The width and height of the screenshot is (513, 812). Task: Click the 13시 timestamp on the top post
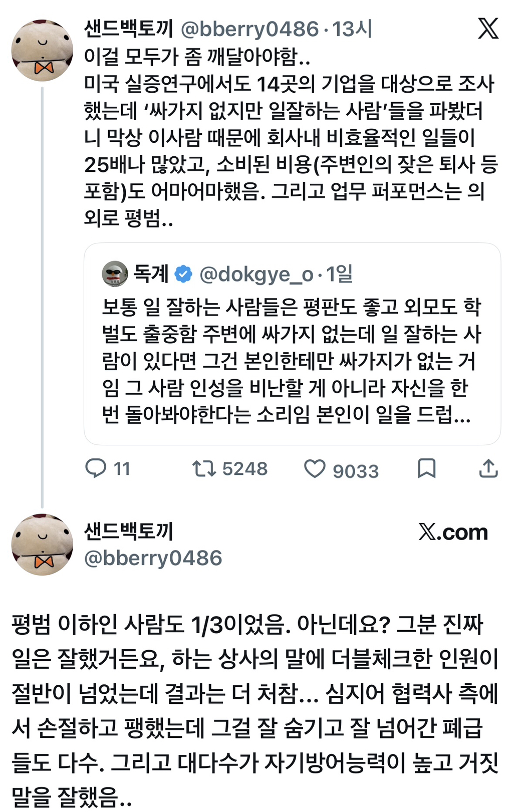click(x=352, y=29)
